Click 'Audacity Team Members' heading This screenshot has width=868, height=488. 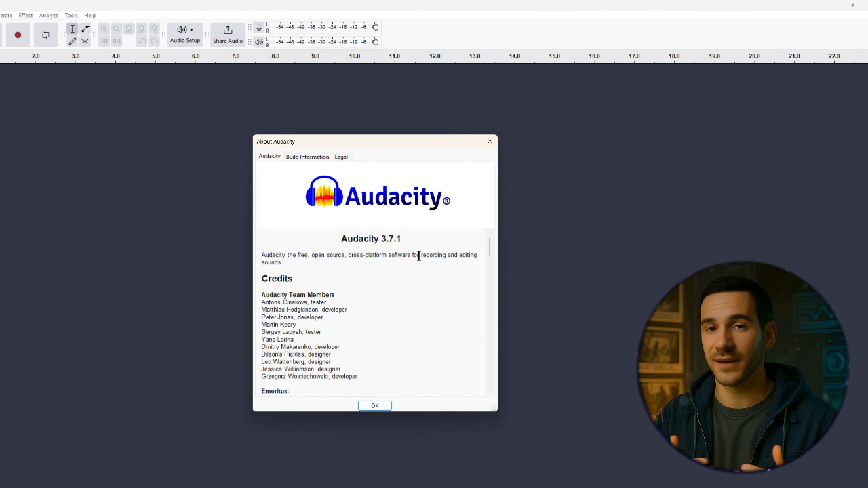coord(298,295)
